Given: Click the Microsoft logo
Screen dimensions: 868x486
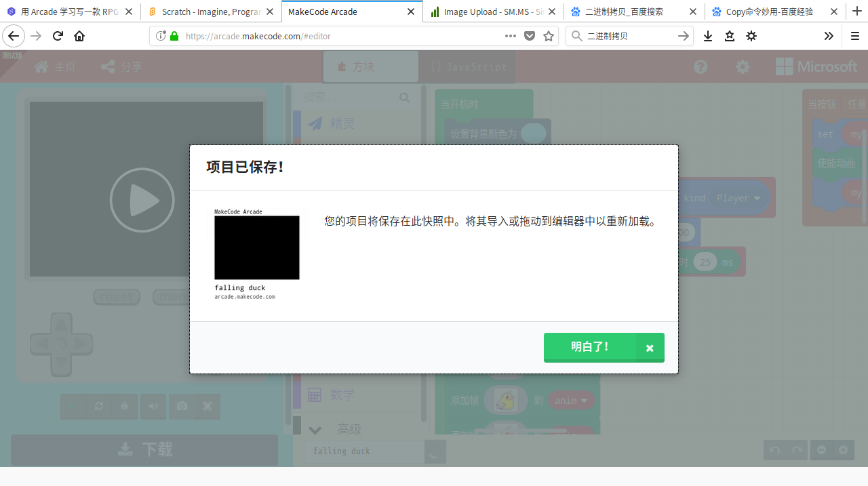Looking at the screenshot, I should tap(816, 66).
